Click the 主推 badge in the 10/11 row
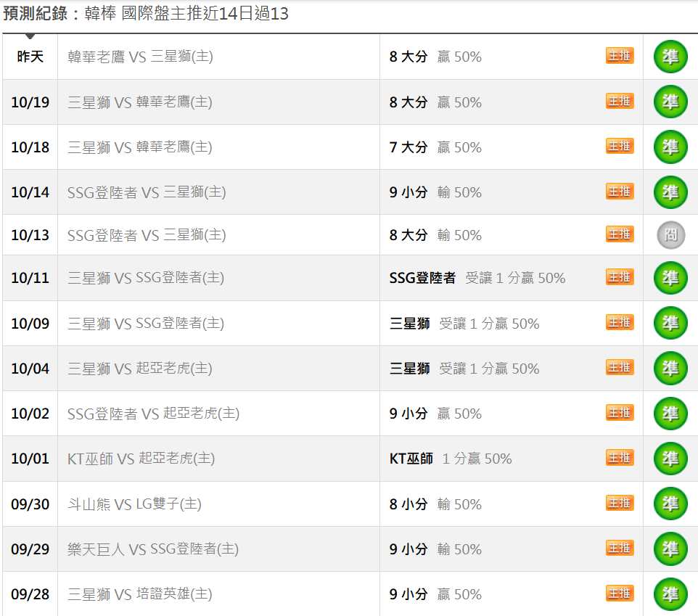 click(x=620, y=277)
